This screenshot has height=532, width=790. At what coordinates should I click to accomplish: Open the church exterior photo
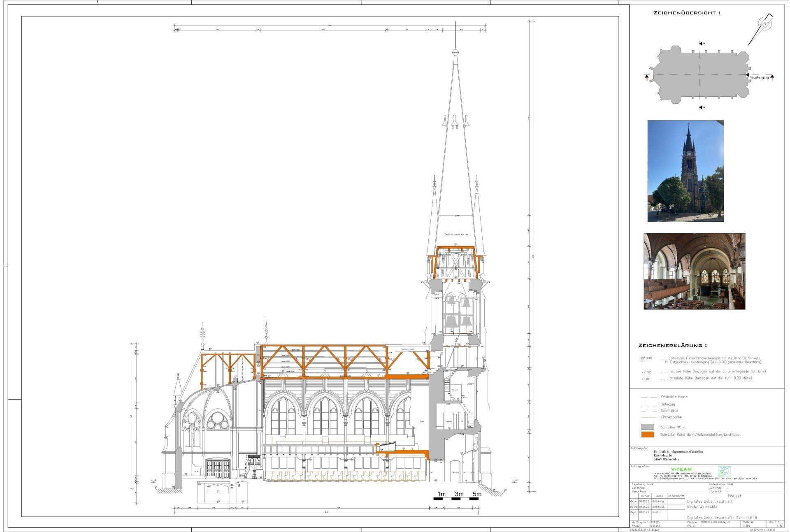pyautogui.click(x=685, y=171)
